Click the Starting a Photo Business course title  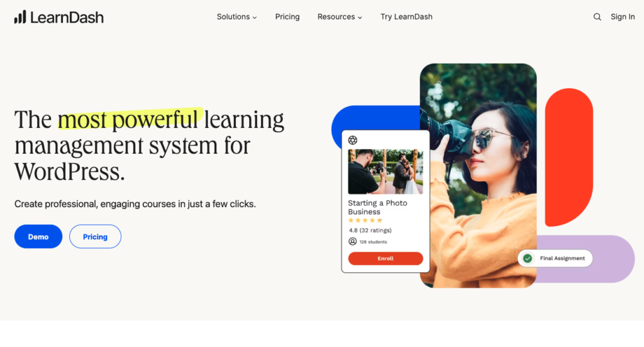tap(377, 207)
